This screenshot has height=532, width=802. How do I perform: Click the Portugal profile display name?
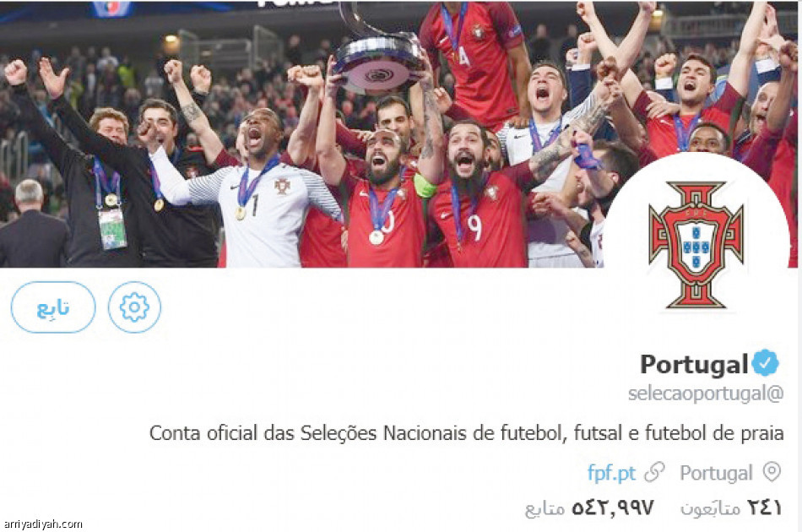click(695, 365)
